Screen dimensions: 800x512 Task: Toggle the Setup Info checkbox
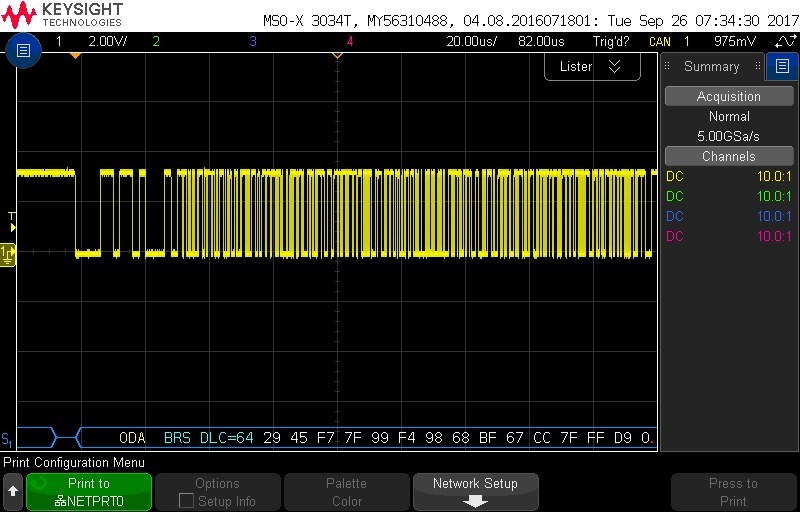(187, 501)
